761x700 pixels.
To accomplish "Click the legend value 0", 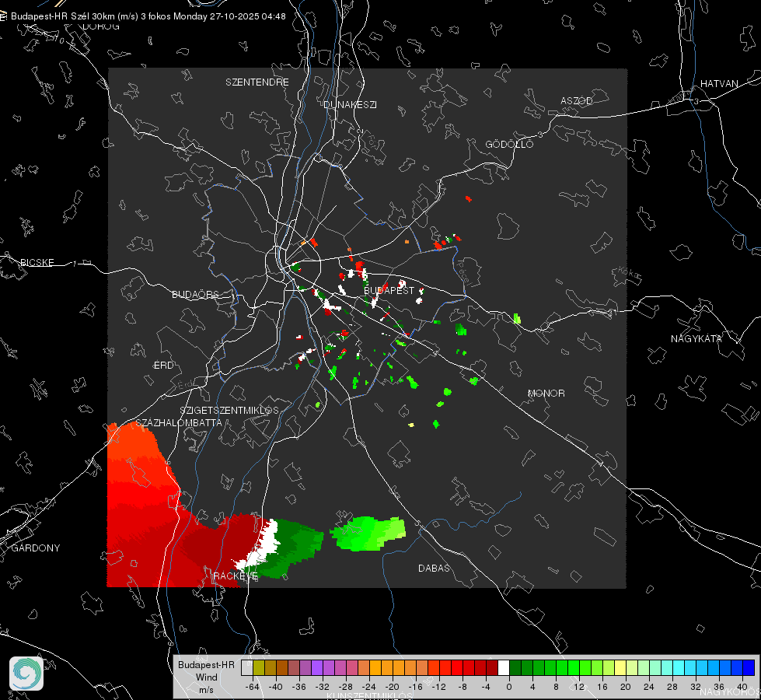I will tap(509, 687).
